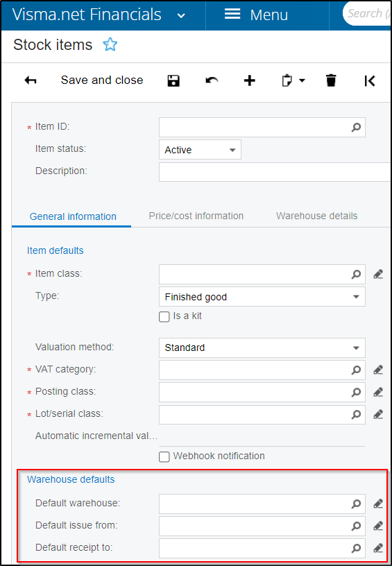
Task: Edit Default warehouse with pencil icon
Action: pyautogui.click(x=378, y=504)
